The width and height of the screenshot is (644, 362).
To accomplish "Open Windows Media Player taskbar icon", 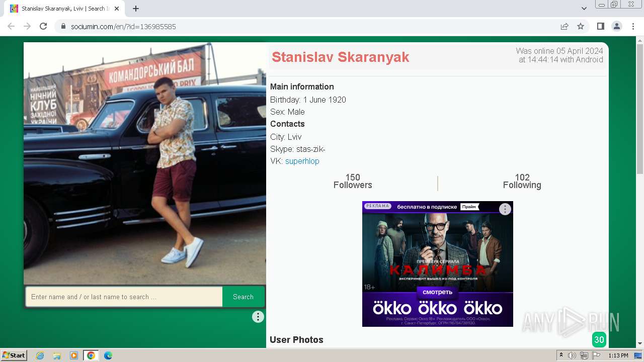I will tap(74, 355).
